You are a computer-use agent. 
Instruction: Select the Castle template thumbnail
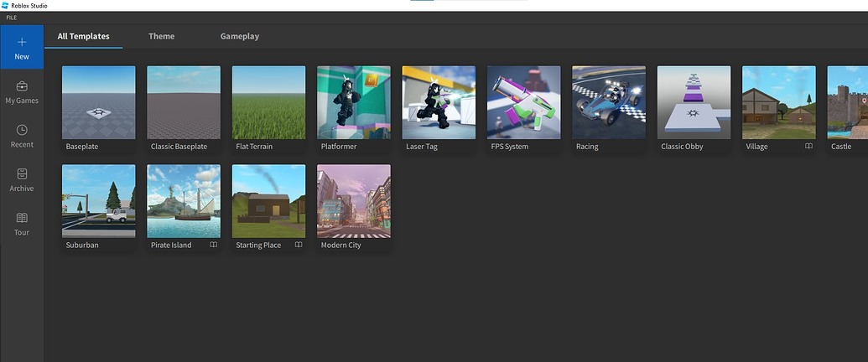pyautogui.click(x=848, y=102)
